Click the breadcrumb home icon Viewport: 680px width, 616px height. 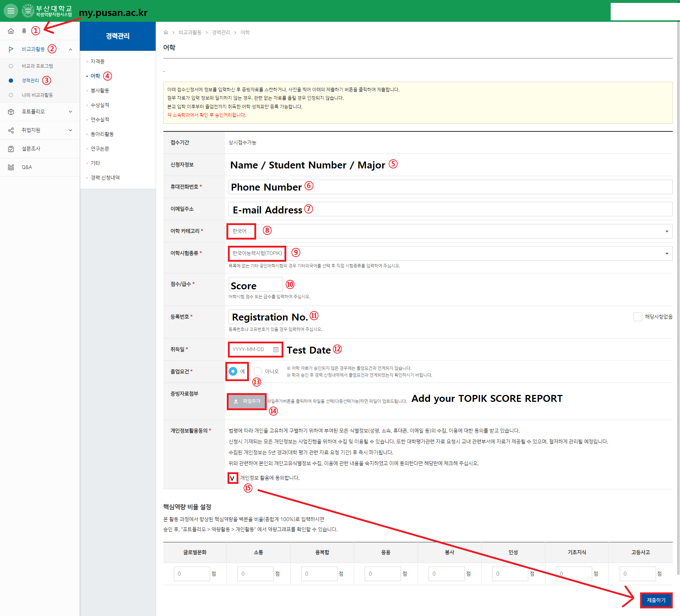click(x=166, y=32)
